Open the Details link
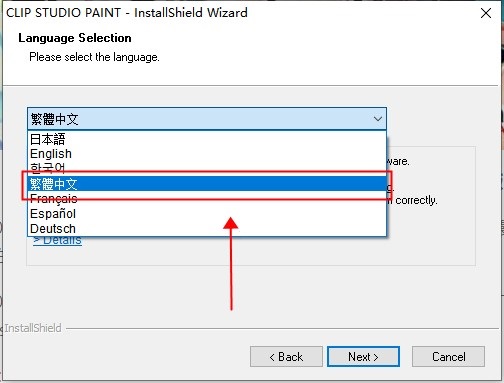 [x=57, y=241]
